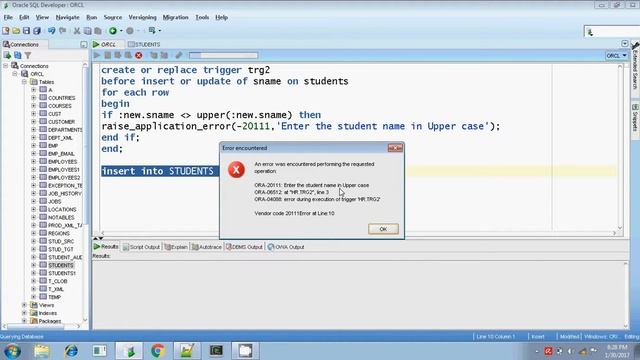The image size is (640, 360).
Task: Open the Back button history dropdown arrow
Action: click(121, 31)
